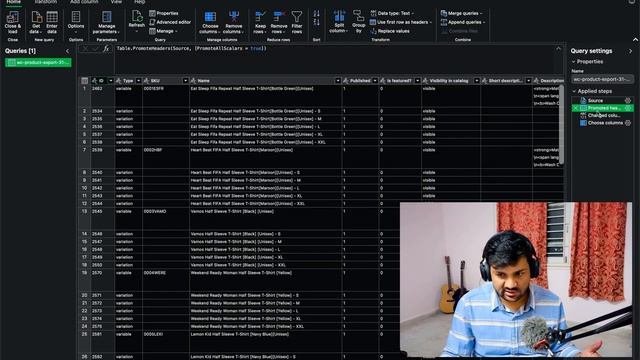The width and height of the screenshot is (640, 360).
Task: Change data type icon of SKU column
Action: click(x=147, y=81)
